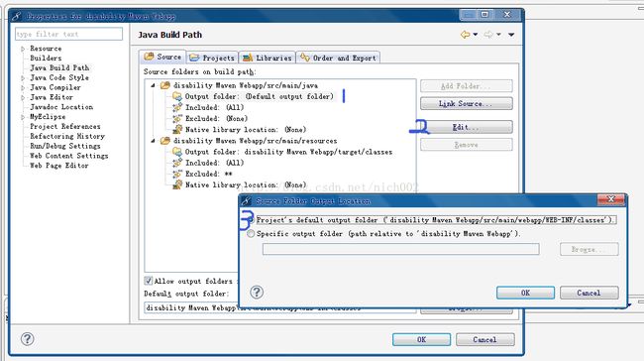Image resolution: width=644 pixels, height=361 pixels.
Task: Expand the Java Editor tree item
Action: (23, 98)
